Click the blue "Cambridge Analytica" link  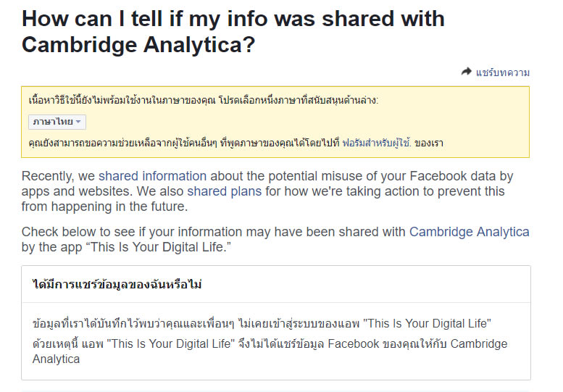(469, 232)
